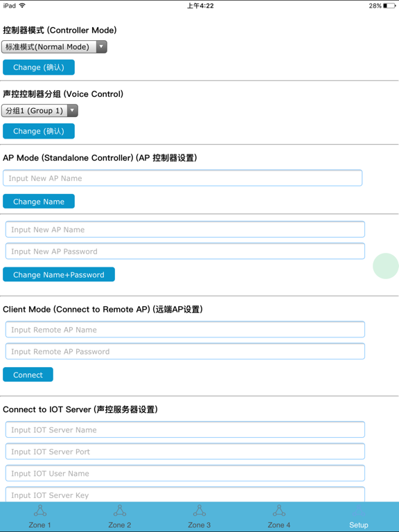Focus the Input IOT Server Port field
399x532 pixels.
[185, 452]
